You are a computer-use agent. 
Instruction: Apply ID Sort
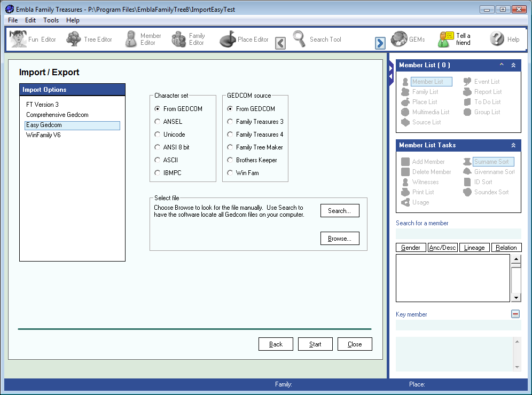478,182
